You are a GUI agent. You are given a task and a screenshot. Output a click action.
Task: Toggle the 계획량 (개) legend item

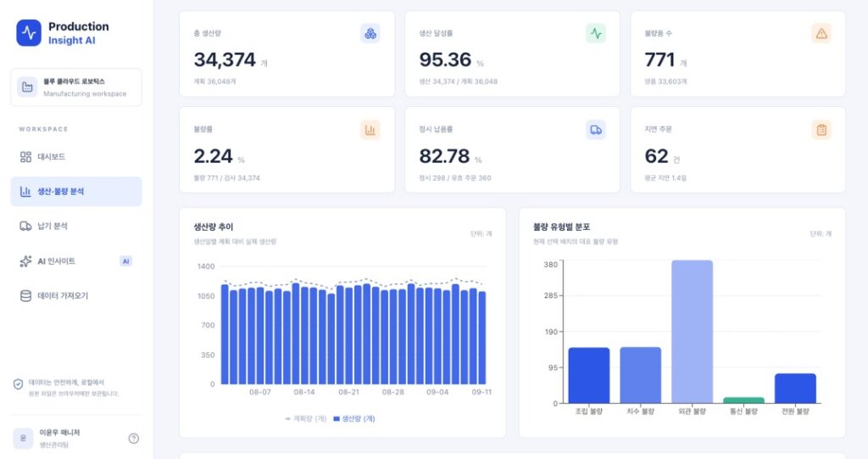pyautogui.click(x=305, y=419)
